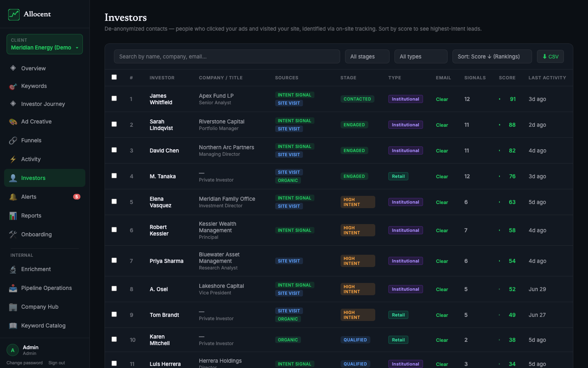Screen dimensions: 588x368
Task: Click the Activity lightning icon
Action: (13, 159)
